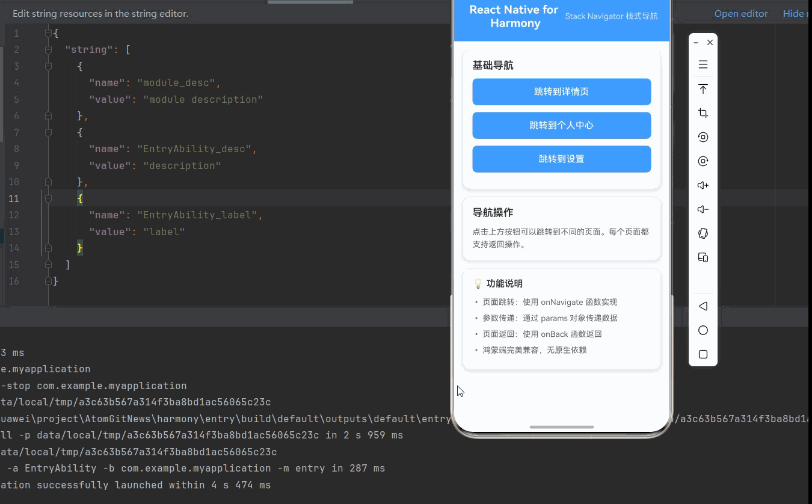Rotate the emulator screen counterclockwise
Screen dimensions: 812x504
click(x=703, y=137)
